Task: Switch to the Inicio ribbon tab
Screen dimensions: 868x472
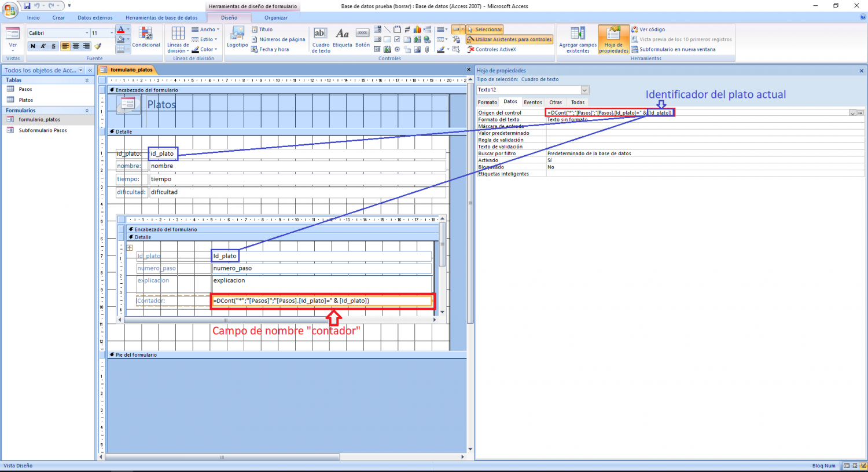Action: [x=34, y=17]
